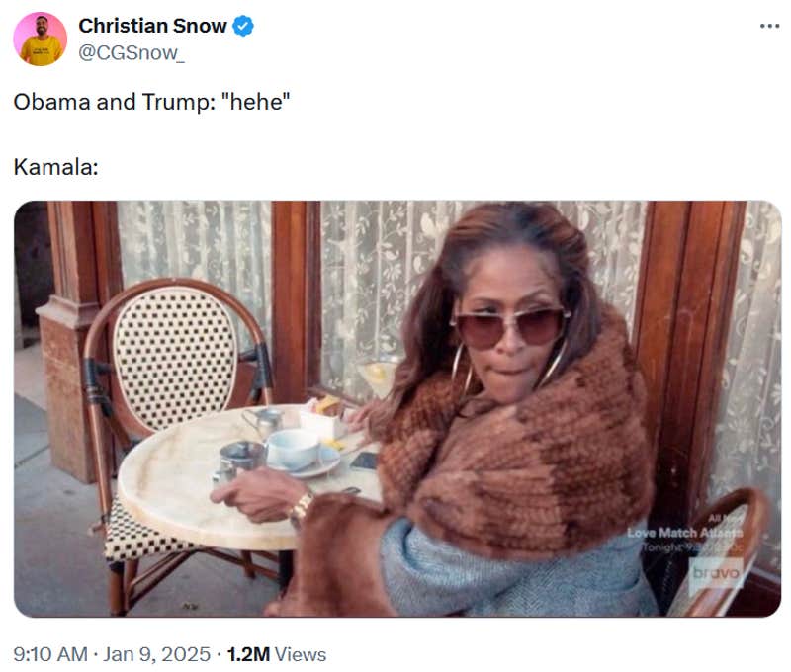Click the Bravo logo watermark in image
Screen dimensions: 791x672
715,574
